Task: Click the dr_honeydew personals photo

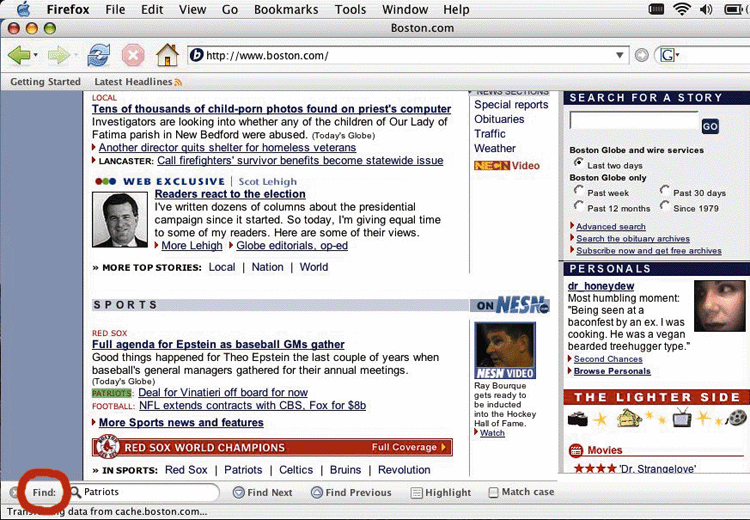Action: [719, 306]
